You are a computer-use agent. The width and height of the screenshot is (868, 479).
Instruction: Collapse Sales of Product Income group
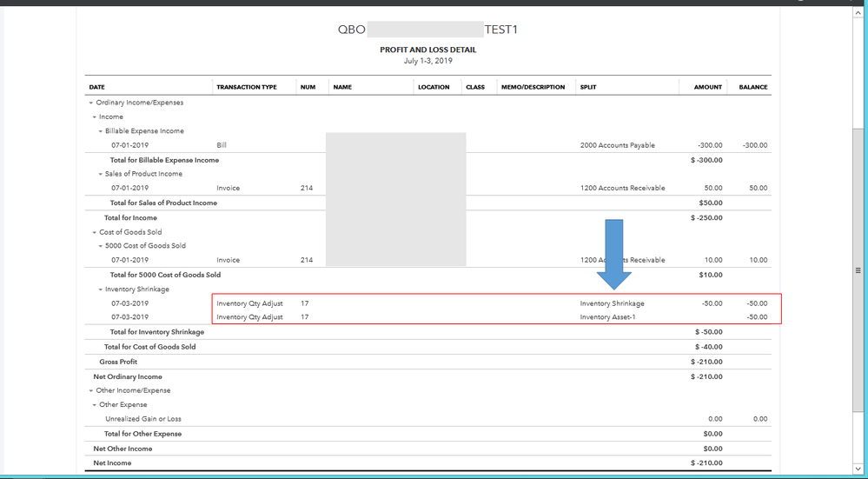[x=100, y=174]
